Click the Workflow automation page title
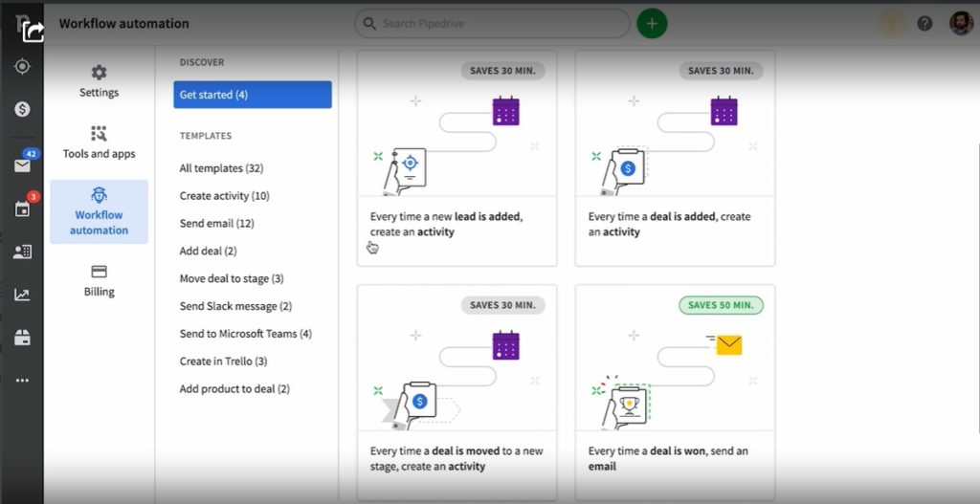The width and height of the screenshot is (980, 504). tap(123, 24)
